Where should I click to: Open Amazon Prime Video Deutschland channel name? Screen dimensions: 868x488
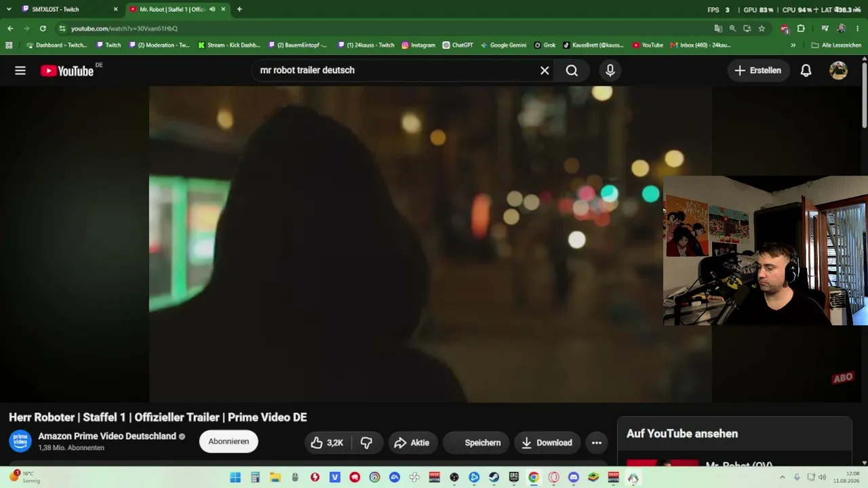click(x=107, y=436)
